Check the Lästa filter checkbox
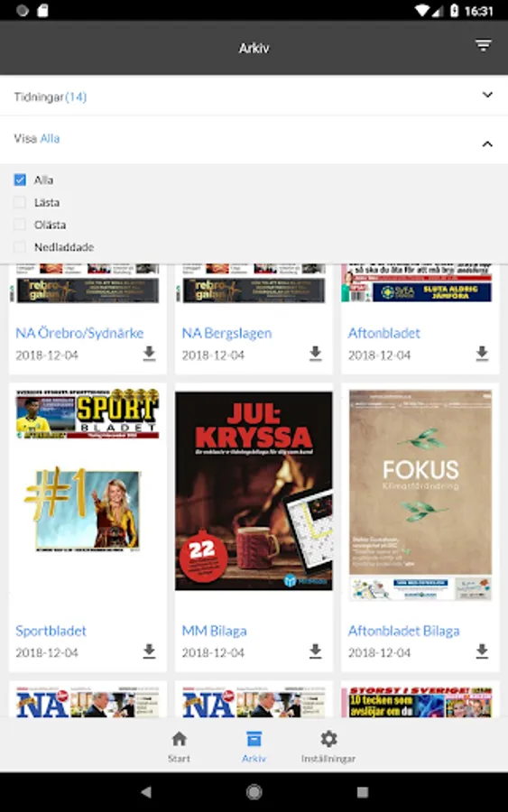This screenshot has height=812, width=508. pos(20,202)
